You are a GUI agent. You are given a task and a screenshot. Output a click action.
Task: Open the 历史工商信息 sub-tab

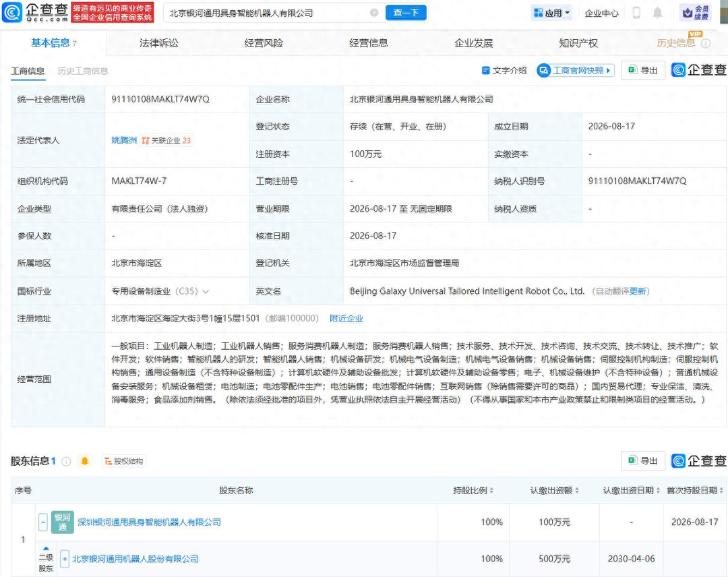tap(83, 71)
